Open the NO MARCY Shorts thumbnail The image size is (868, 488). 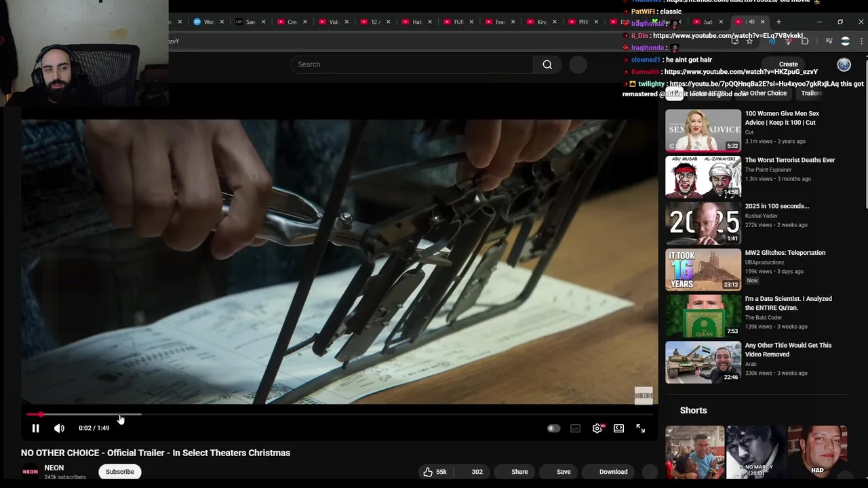coord(756,452)
